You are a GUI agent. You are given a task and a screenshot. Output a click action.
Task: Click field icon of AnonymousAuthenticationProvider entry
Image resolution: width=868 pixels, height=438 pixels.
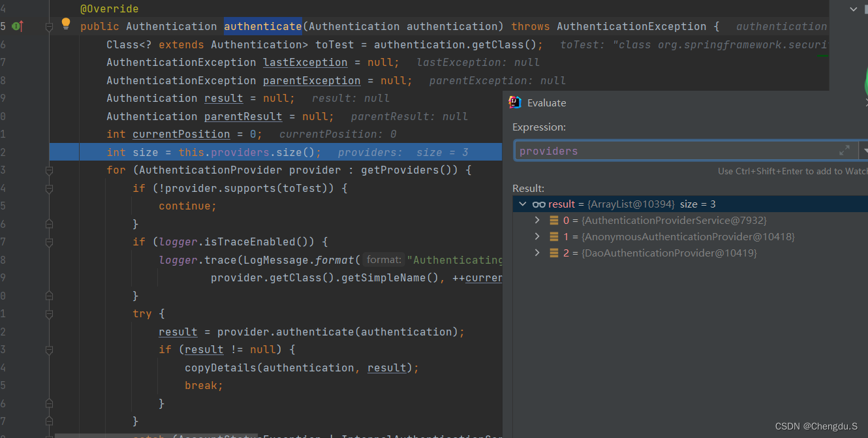[x=554, y=237]
